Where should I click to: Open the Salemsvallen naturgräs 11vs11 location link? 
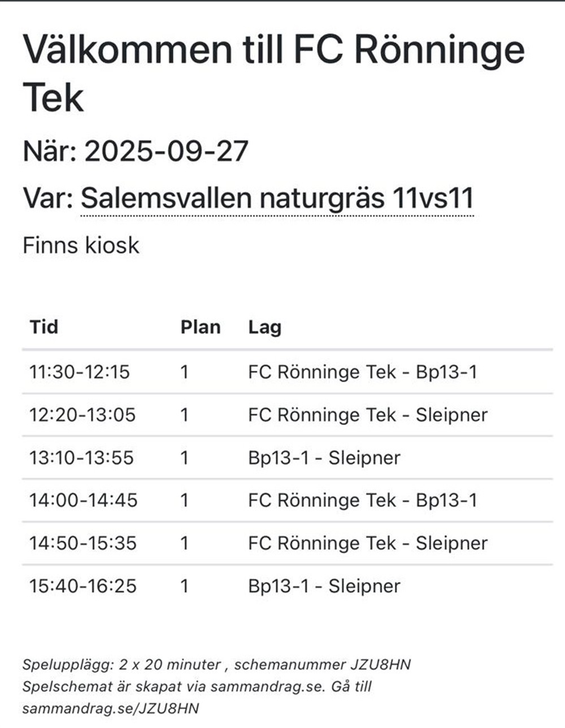277,198
